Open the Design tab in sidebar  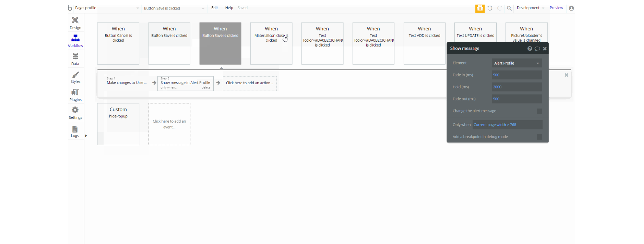(75, 23)
